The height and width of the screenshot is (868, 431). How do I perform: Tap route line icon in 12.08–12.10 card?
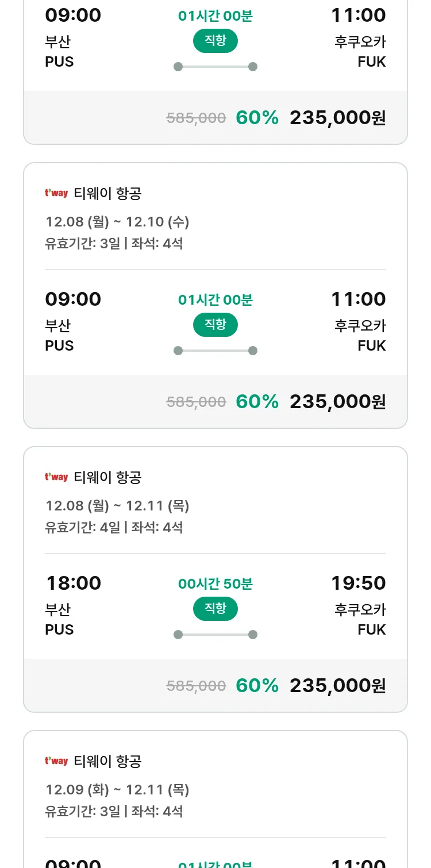[215, 351]
